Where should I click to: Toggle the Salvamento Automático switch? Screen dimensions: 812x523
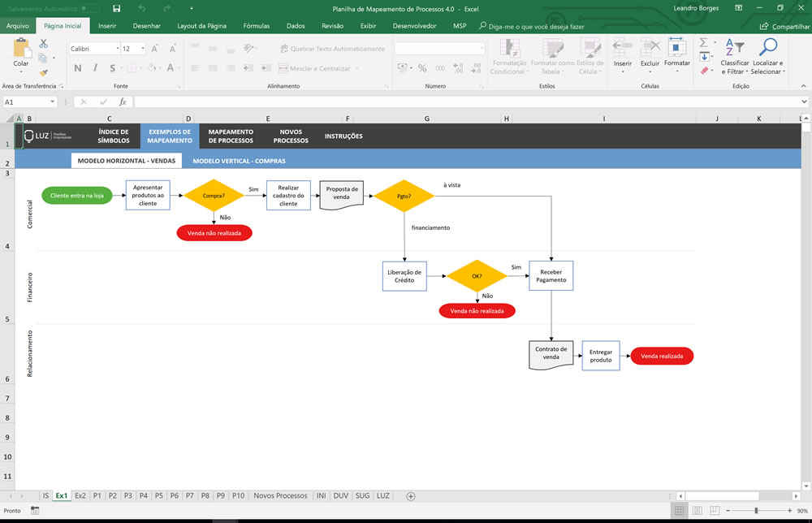[x=89, y=9]
